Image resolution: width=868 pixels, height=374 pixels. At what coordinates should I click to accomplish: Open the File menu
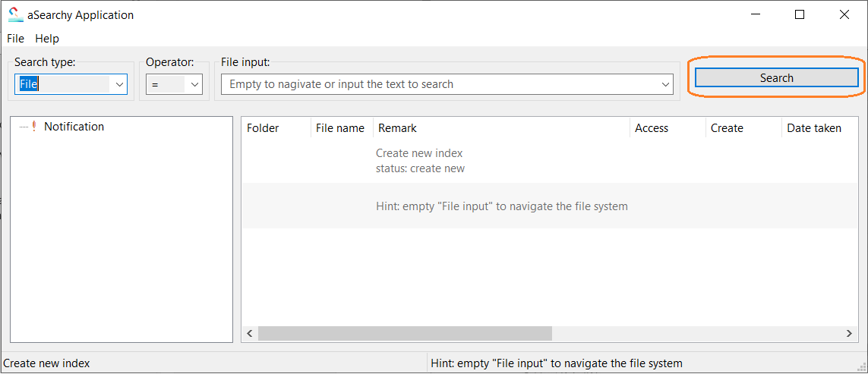(x=15, y=39)
